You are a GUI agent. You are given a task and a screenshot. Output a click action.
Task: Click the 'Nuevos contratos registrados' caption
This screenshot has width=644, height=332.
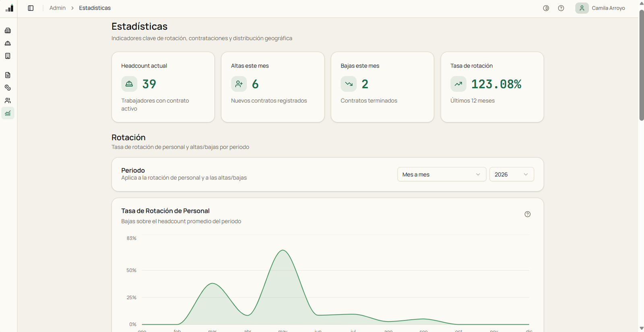tap(269, 101)
